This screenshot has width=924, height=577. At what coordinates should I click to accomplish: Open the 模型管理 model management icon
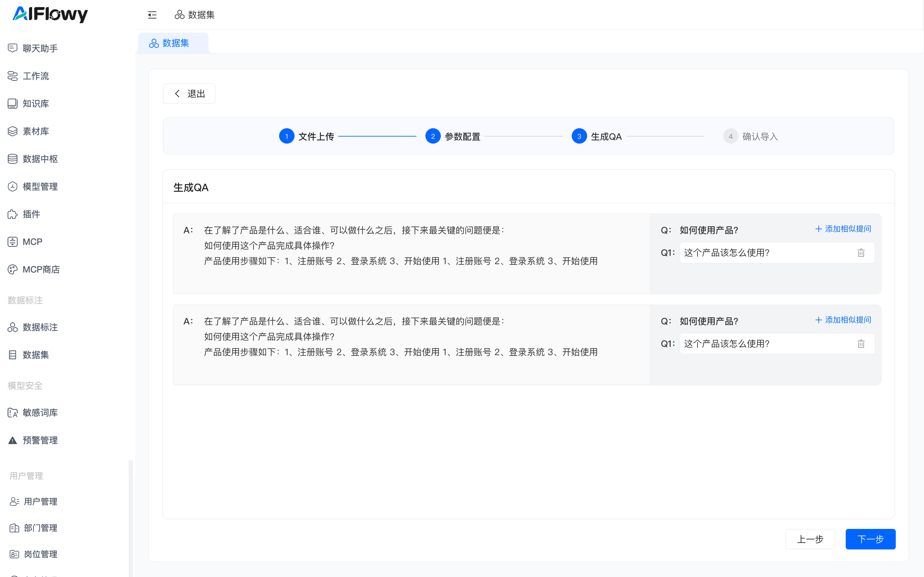click(x=13, y=187)
